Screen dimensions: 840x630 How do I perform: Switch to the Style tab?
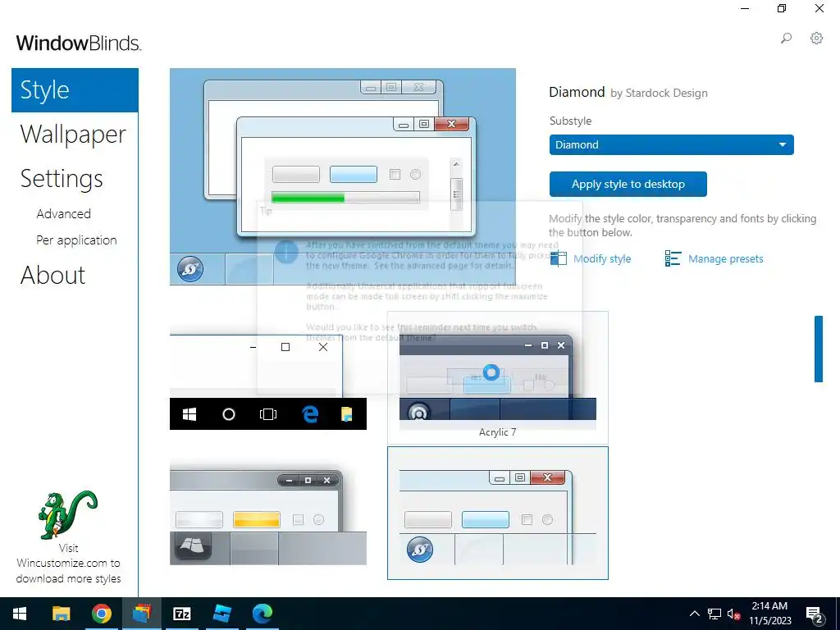click(x=75, y=90)
